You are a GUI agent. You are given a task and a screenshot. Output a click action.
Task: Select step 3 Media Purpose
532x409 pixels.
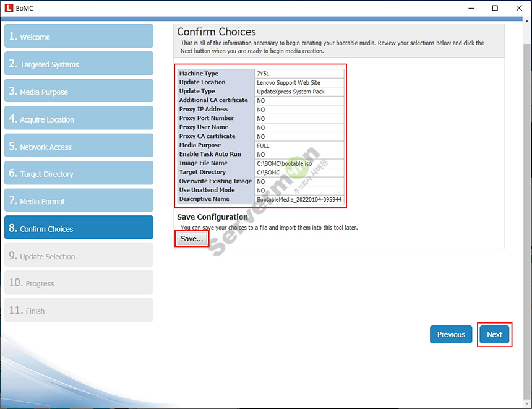tap(79, 90)
